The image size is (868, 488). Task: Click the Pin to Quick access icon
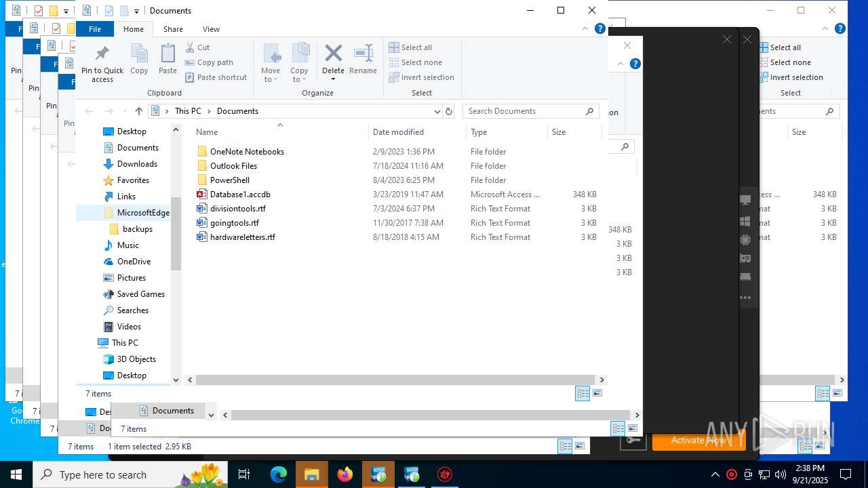point(102,54)
